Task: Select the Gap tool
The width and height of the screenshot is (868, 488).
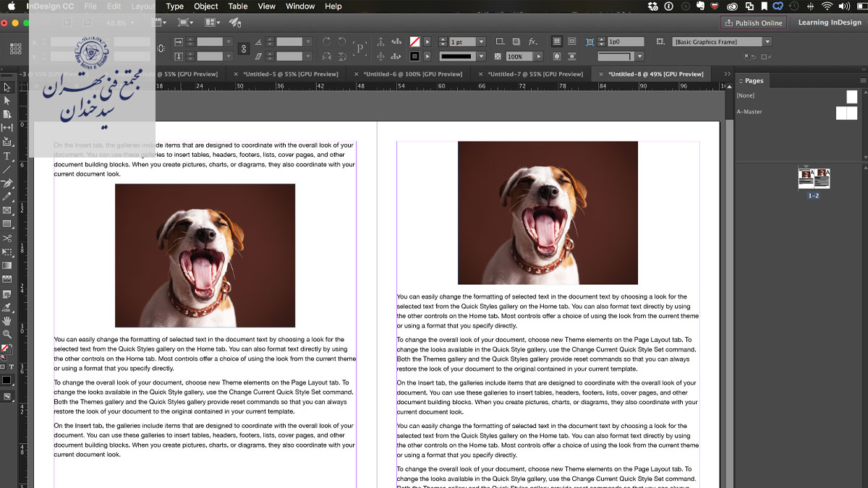Action: click(7, 128)
